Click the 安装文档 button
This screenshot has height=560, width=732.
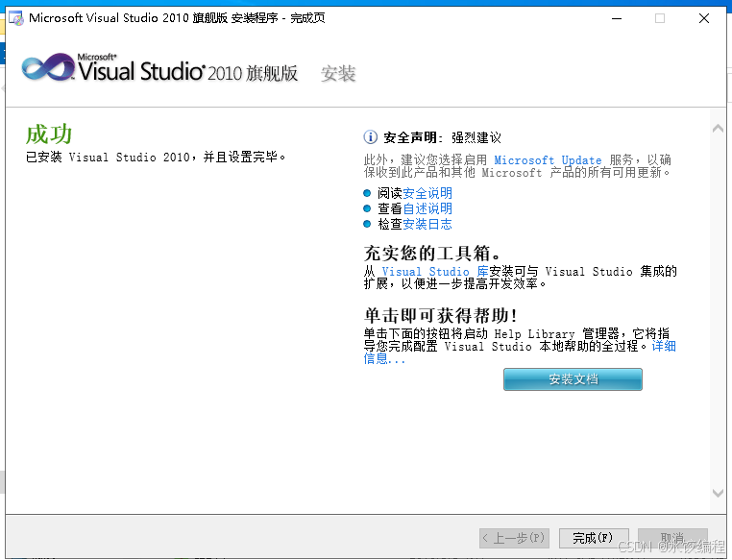click(573, 379)
